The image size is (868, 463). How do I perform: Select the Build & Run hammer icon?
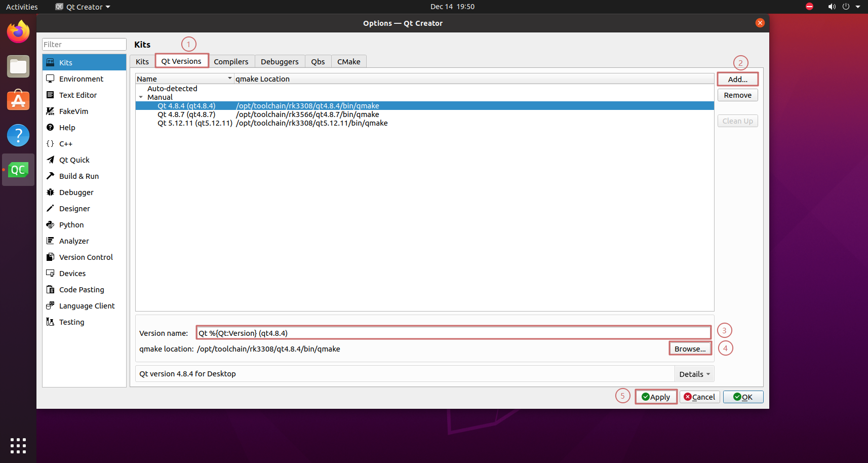pos(50,176)
